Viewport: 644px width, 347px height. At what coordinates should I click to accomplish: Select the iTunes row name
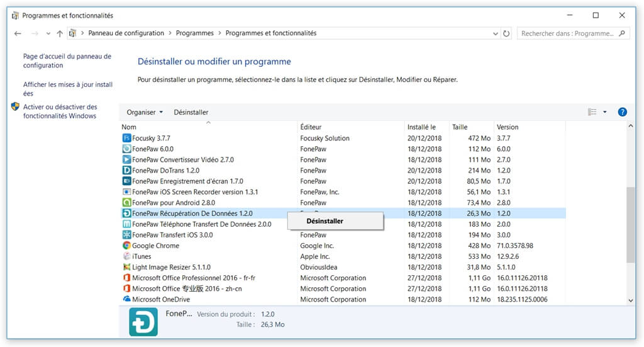point(142,256)
